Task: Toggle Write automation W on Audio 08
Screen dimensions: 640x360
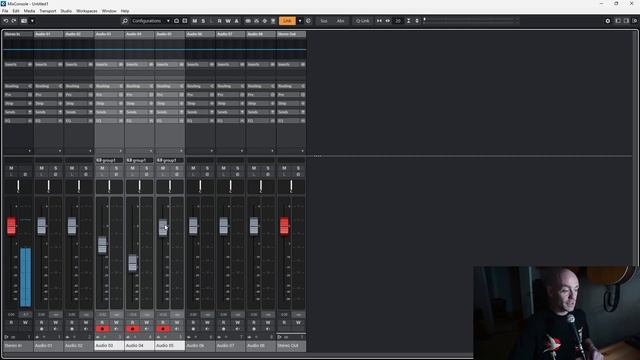Action: 268,322
